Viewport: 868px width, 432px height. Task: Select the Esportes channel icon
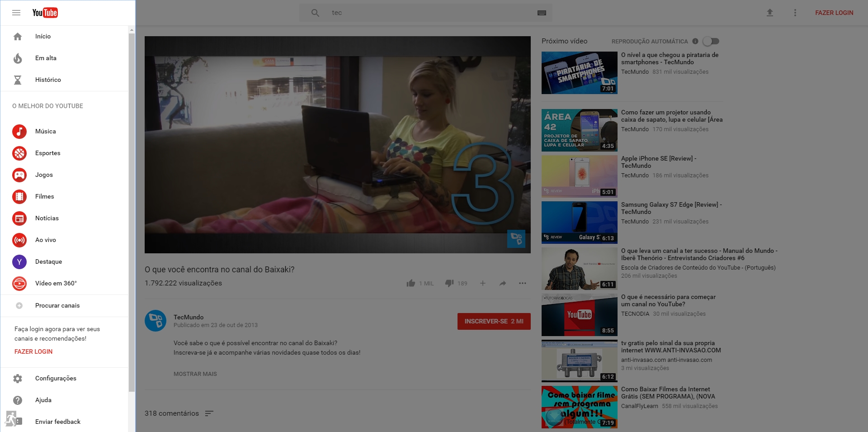[19, 153]
